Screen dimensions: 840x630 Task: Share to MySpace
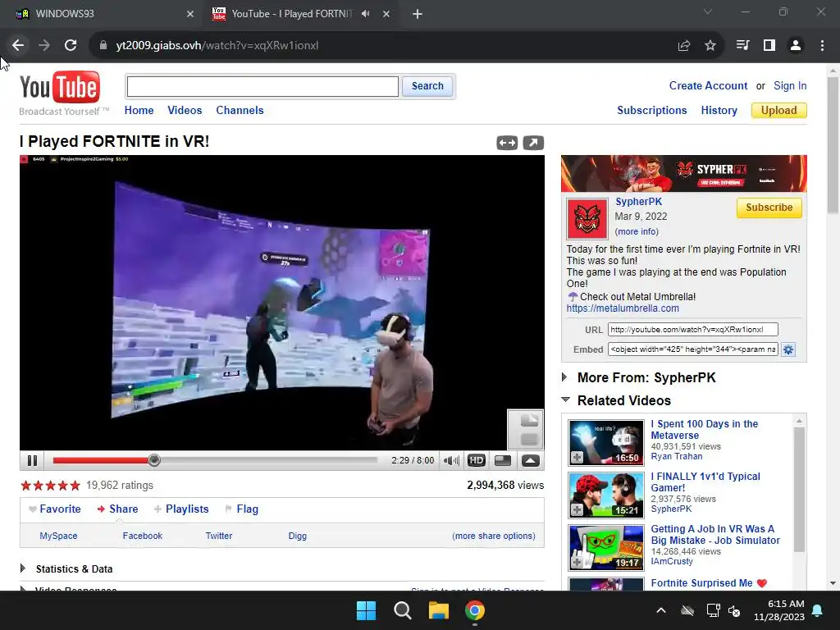[58, 536]
